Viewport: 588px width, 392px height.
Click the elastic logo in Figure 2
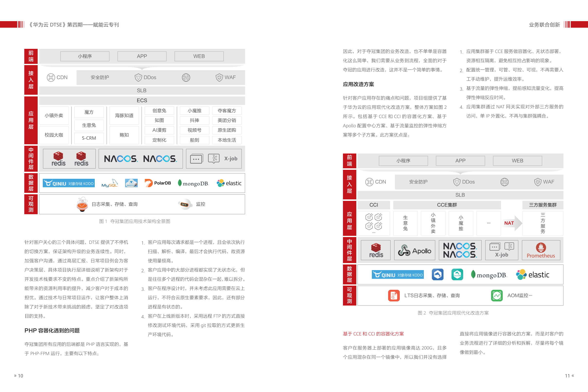[533, 275]
